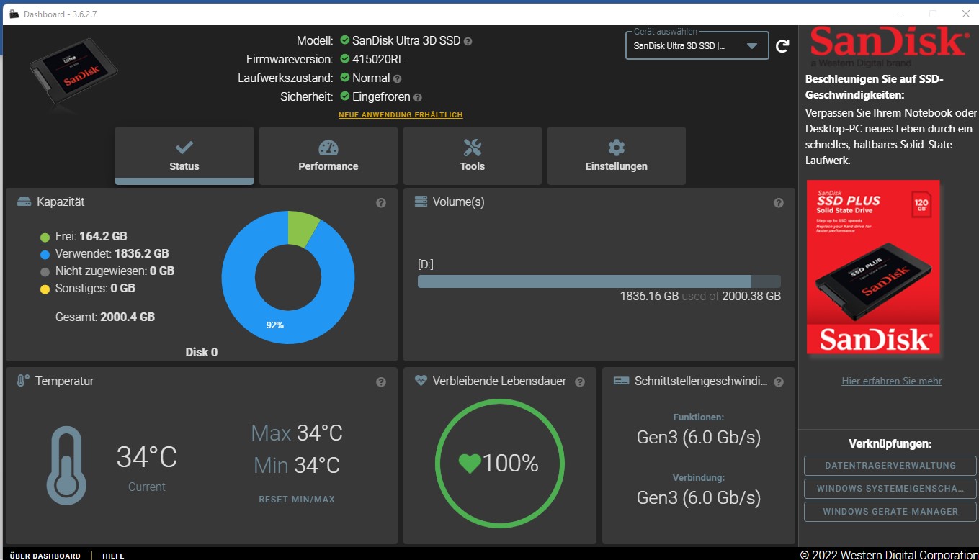The height and width of the screenshot is (560, 979).
Task: Click the Volume(s) panel help icon
Action: tap(779, 203)
